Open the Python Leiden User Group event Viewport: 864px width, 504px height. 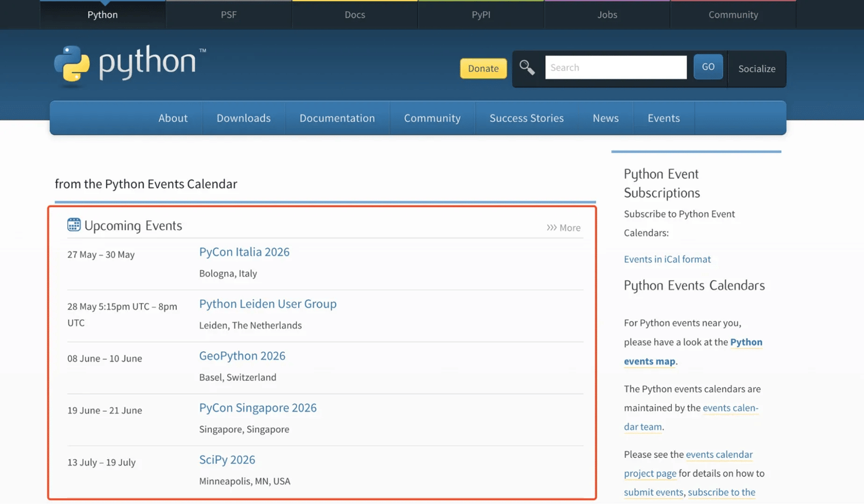coord(268,303)
